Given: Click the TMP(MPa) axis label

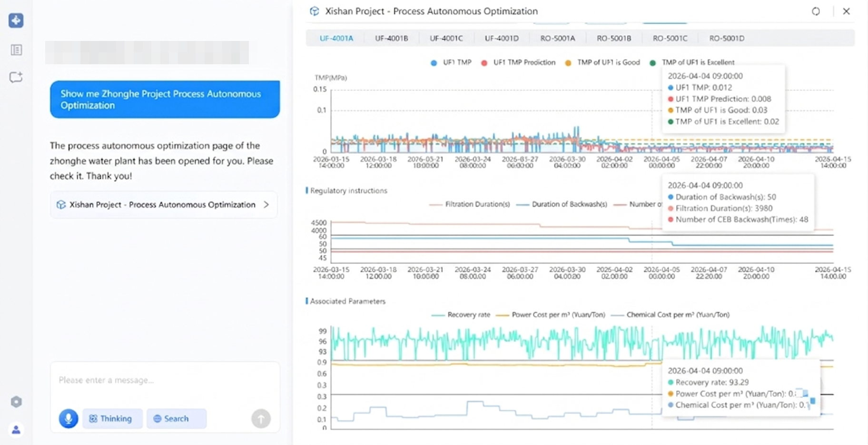Looking at the screenshot, I should click(x=331, y=78).
